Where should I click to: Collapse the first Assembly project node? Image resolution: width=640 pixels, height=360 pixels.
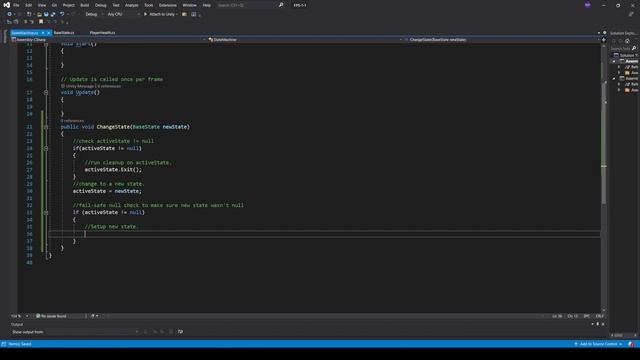613,61
